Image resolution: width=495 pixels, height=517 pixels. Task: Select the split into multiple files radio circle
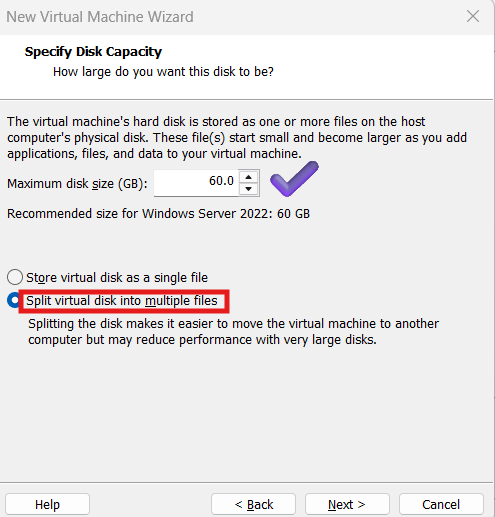click(x=13, y=300)
